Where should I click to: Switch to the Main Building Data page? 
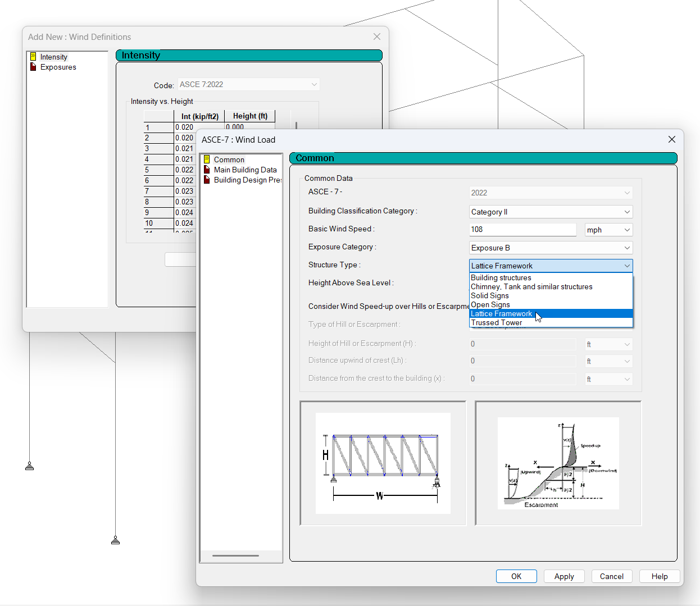coord(246,170)
